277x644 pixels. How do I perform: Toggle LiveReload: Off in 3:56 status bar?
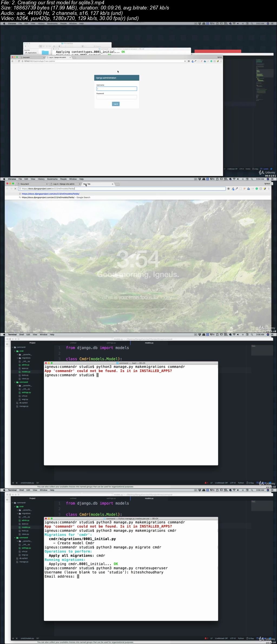(221, 483)
